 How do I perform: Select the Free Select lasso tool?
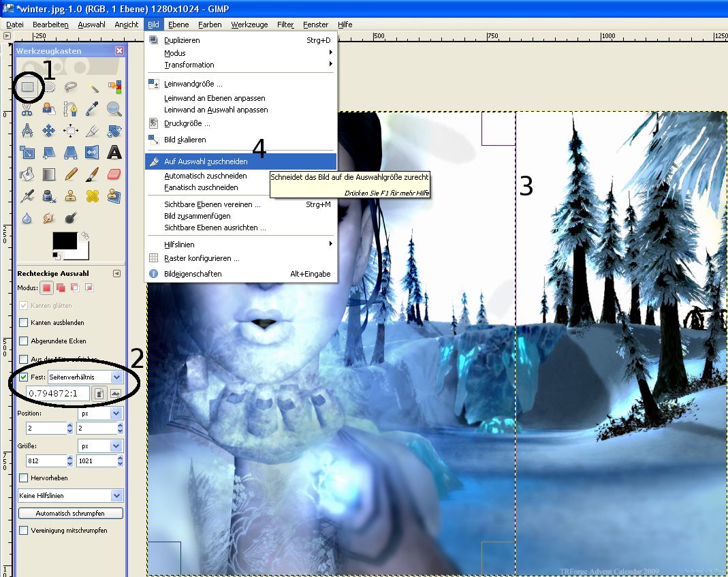pyautogui.click(x=71, y=87)
